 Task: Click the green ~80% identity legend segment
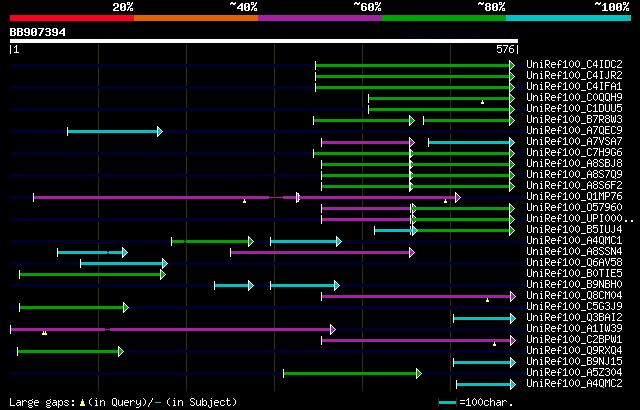tap(444, 18)
